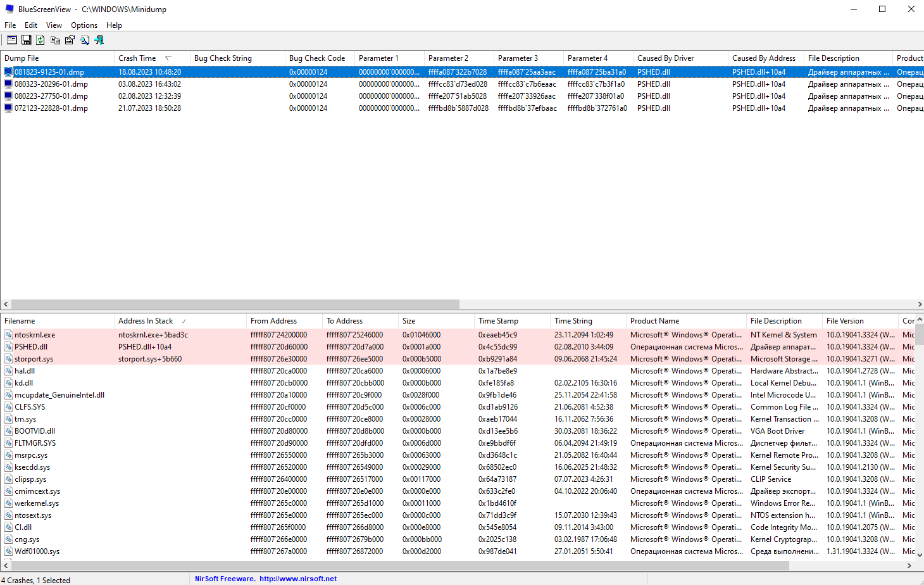The image size is (924, 585).
Task: Click the upper pane horizontal scrollbar thumb
Action: [235, 304]
